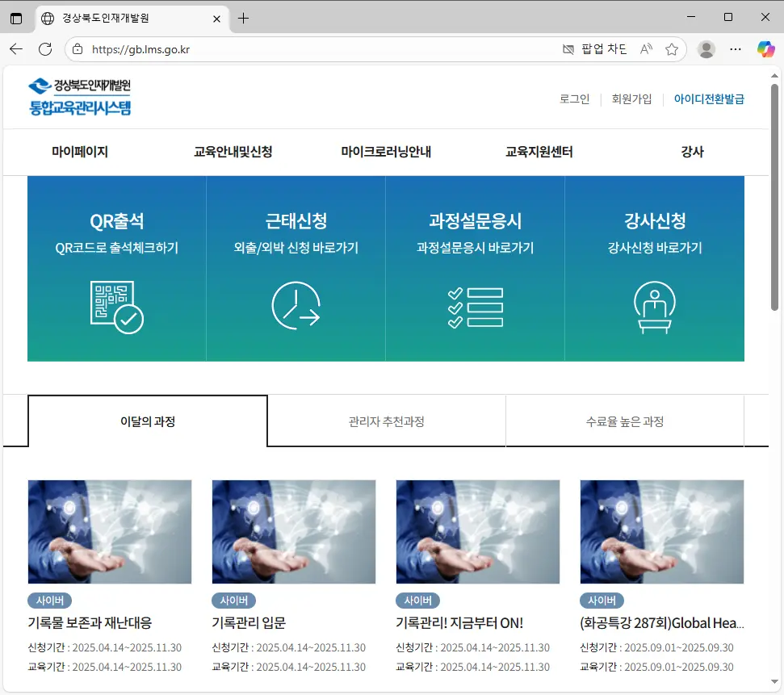Viewport: 784px width, 695px height.
Task: Click 기록물 보존과 재난대응 title
Action: point(90,623)
